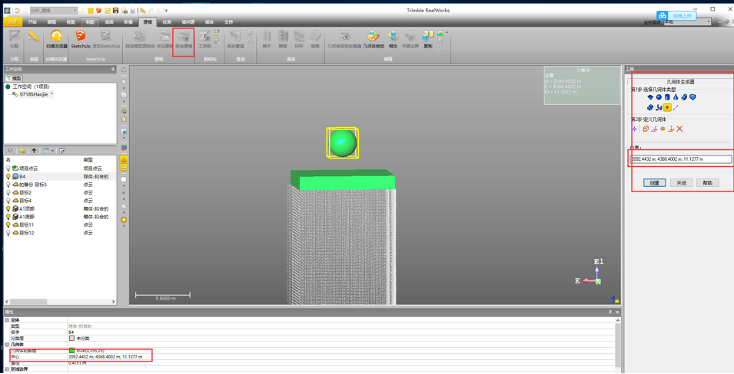Expand the workspace tree root node
The image size is (734, 374).
tap(7, 87)
